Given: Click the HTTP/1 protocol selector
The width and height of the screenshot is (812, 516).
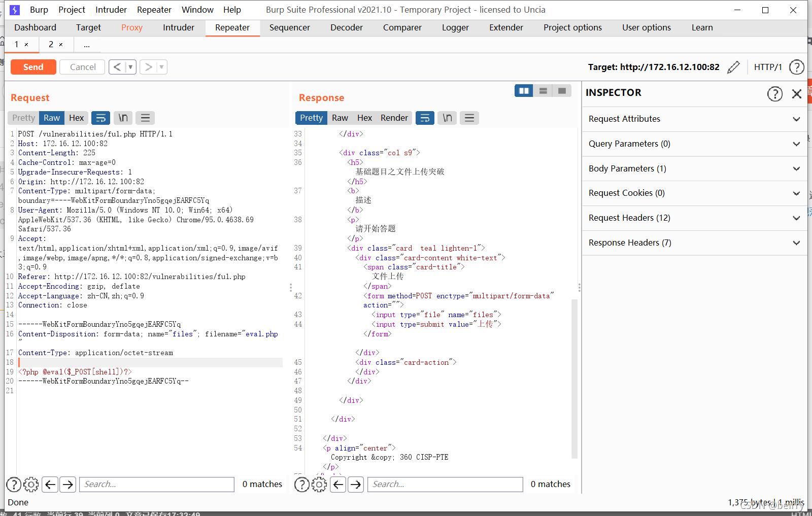Looking at the screenshot, I should [768, 67].
